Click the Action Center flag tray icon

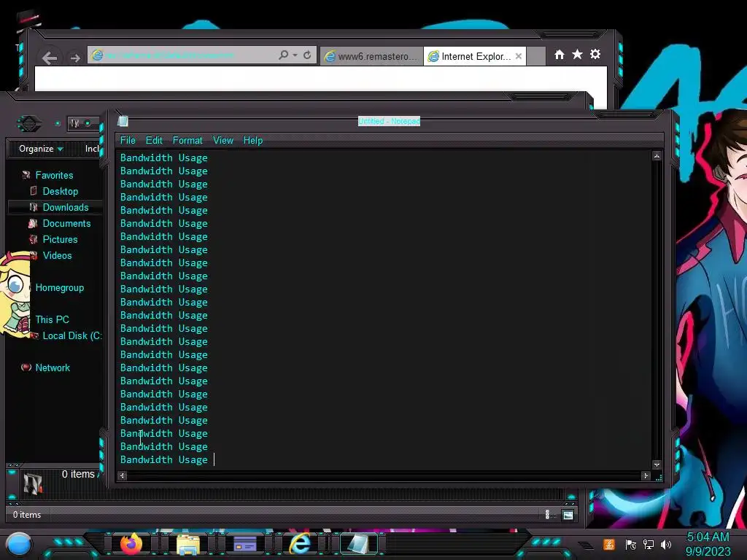click(x=631, y=544)
